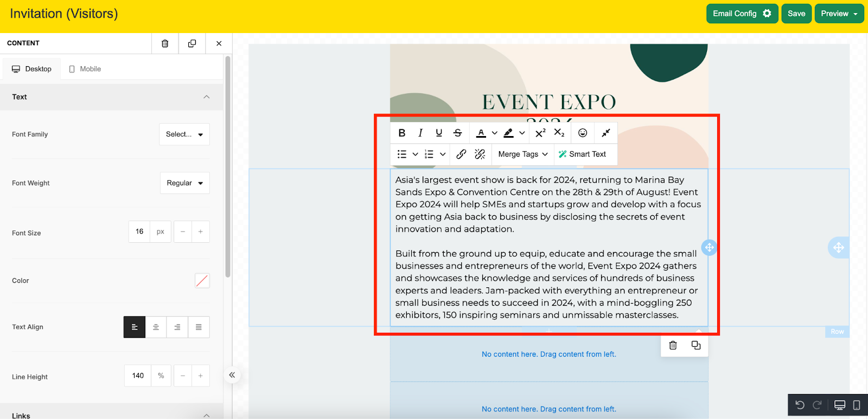868x419 pixels.
Task: Set text alignment to right
Action: click(177, 327)
